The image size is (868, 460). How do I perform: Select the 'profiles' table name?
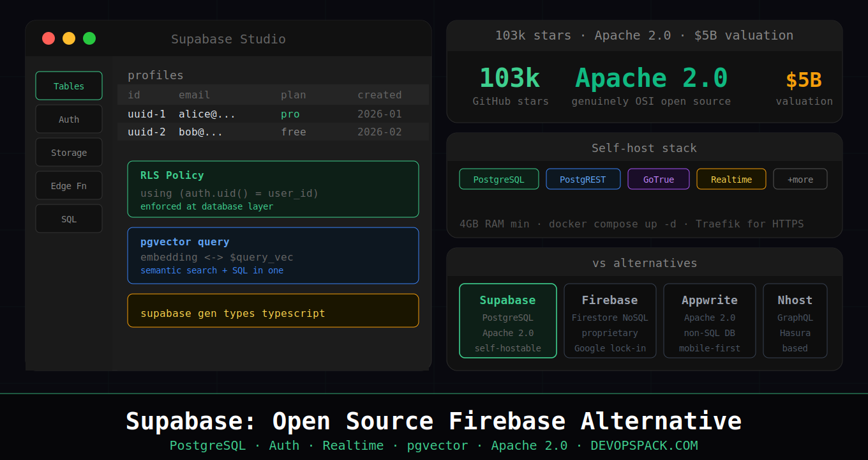pyautogui.click(x=156, y=75)
